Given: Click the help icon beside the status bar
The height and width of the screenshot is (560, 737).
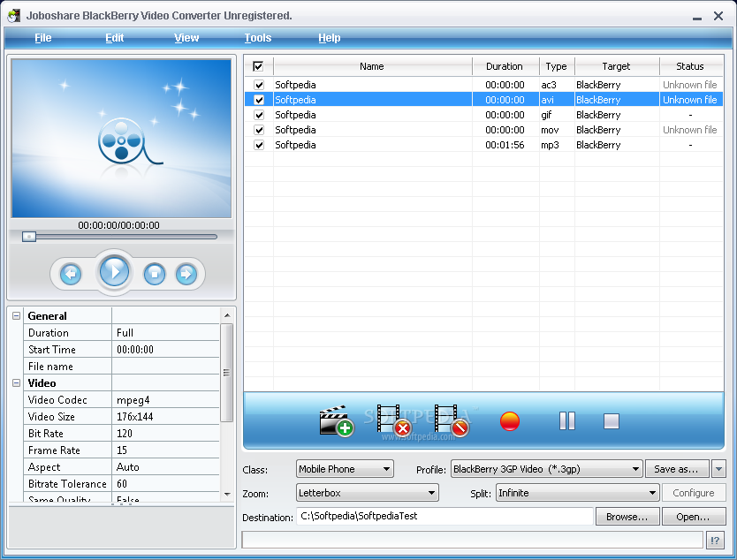Looking at the screenshot, I should (715, 541).
